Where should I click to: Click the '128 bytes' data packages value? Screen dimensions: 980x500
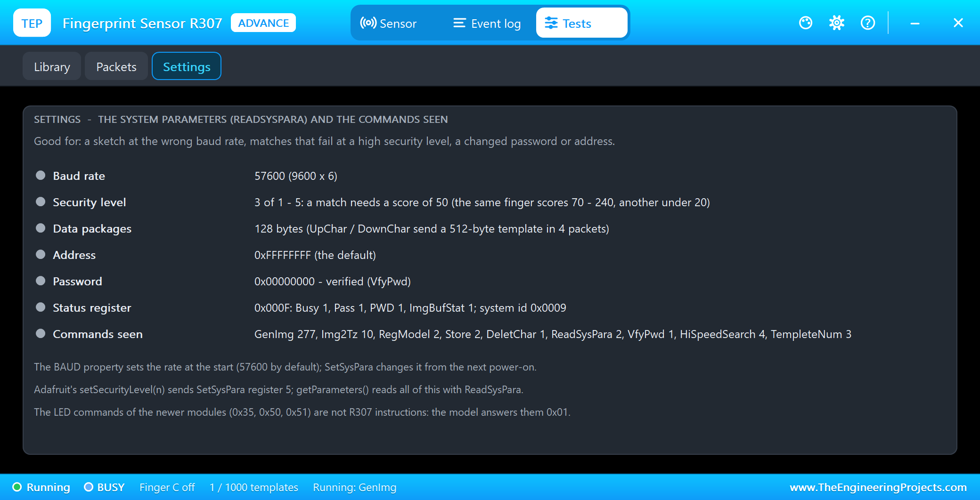pyautogui.click(x=432, y=229)
